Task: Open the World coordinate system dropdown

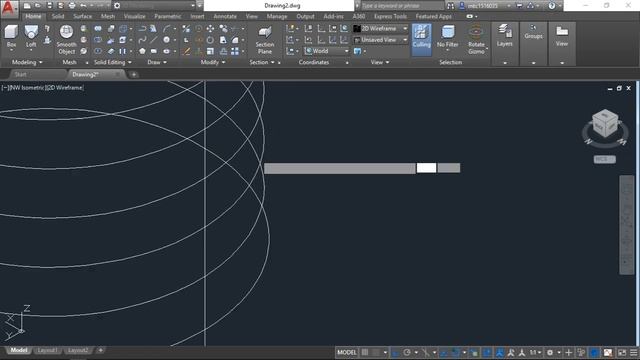Action: click(327, 51)
